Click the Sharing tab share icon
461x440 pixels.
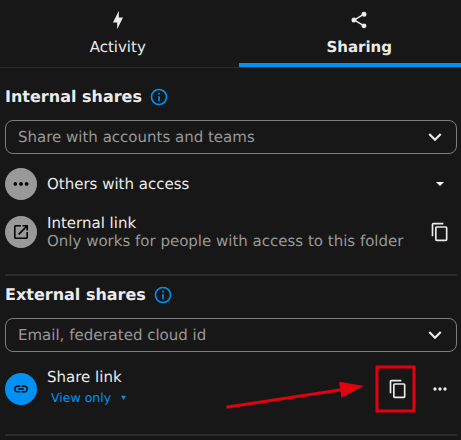click(359, 20)
